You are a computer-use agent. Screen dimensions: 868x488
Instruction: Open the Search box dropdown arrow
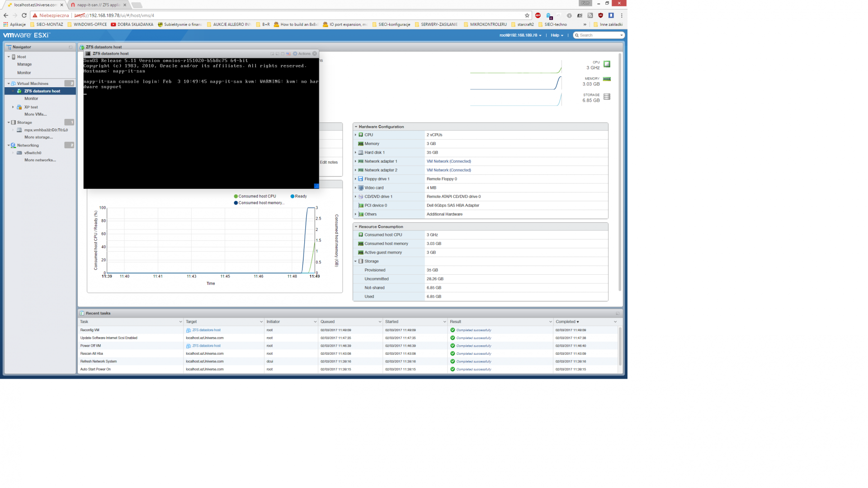click(x=622, y=35)
